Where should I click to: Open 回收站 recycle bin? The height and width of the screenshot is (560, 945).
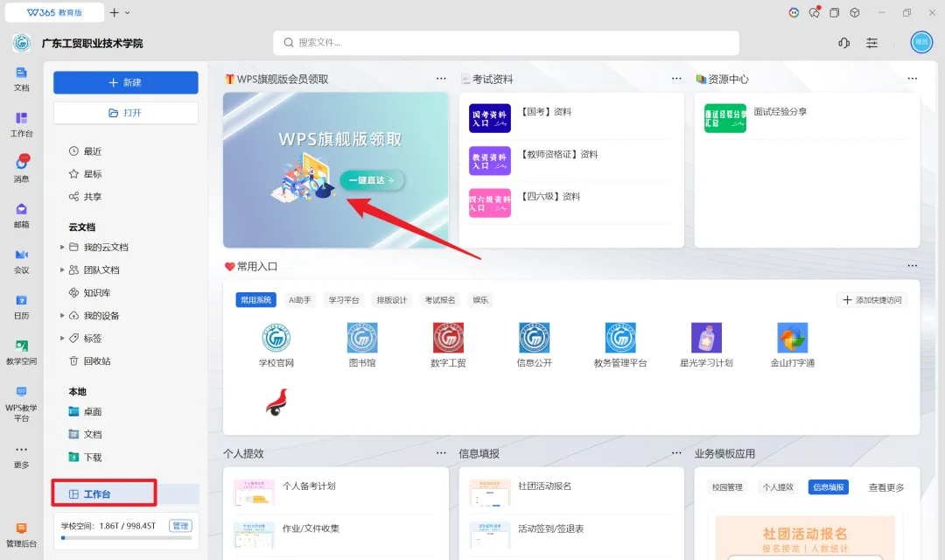[90, 361]
